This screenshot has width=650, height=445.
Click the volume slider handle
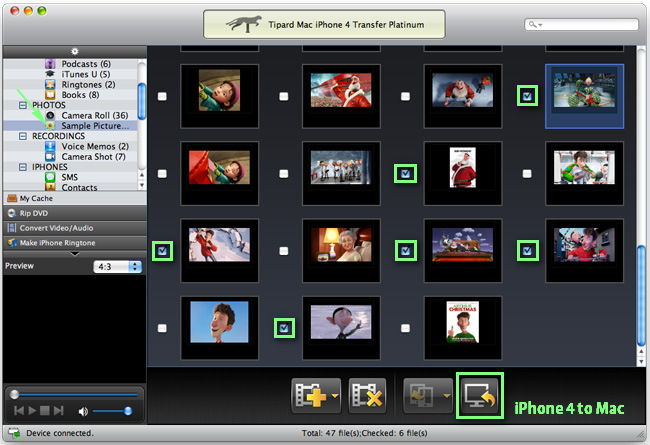[128, 411]
